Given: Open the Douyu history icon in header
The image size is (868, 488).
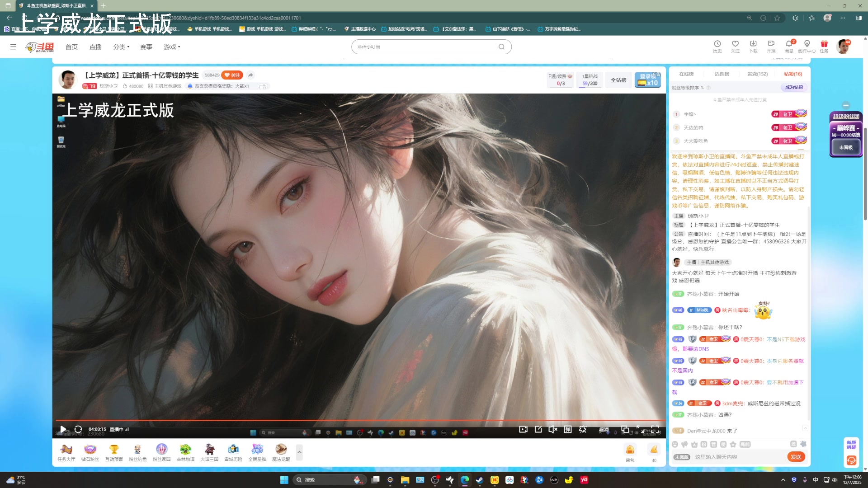Looking at the screenshot, I should pos(717,44).
